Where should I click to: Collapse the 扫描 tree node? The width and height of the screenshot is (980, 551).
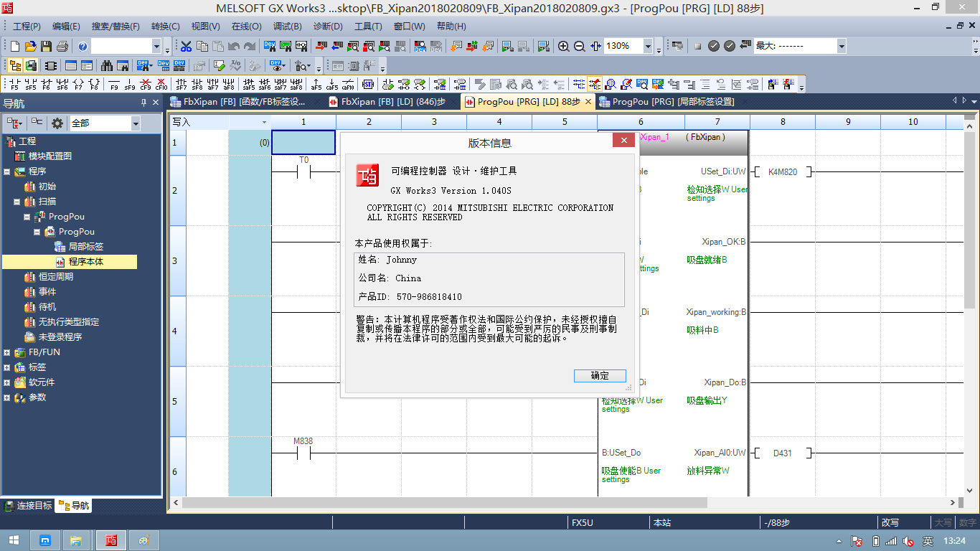pyautogui.click(x=17, y=202)
